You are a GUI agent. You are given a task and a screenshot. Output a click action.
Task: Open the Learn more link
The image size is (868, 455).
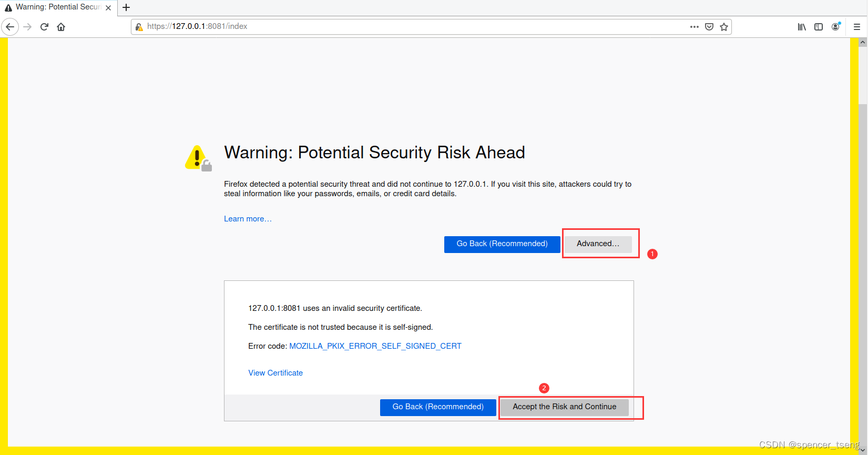click(x=247, y=218)
